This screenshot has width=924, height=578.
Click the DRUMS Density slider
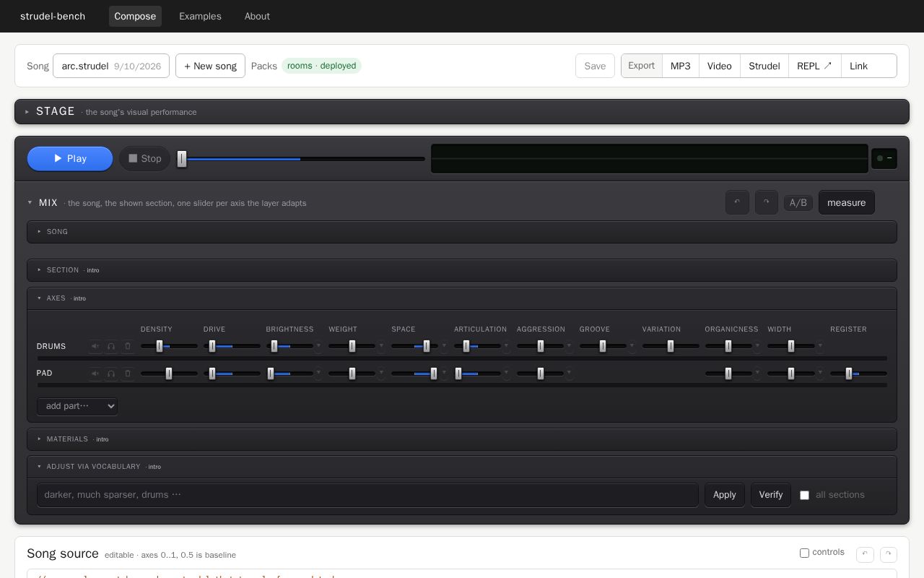pyautogui.click(x=169, y=346)
